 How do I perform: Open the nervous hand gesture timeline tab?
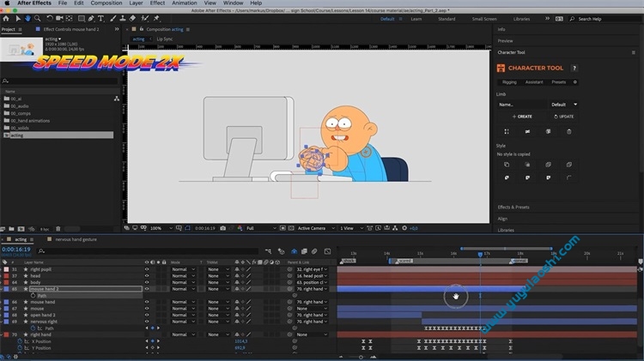coord(76,239)
